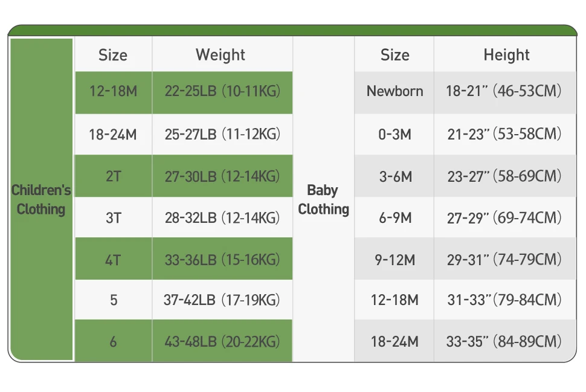Click the 2T size cell
The height and width of the screenshot is (392, 586).
pyautogui.click(x=113, y=176)
